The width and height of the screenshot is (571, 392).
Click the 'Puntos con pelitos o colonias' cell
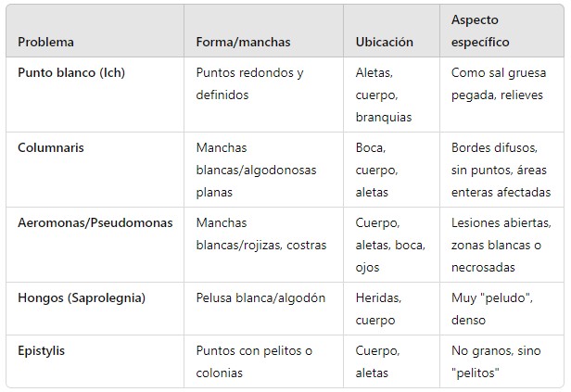coord(254,361)
